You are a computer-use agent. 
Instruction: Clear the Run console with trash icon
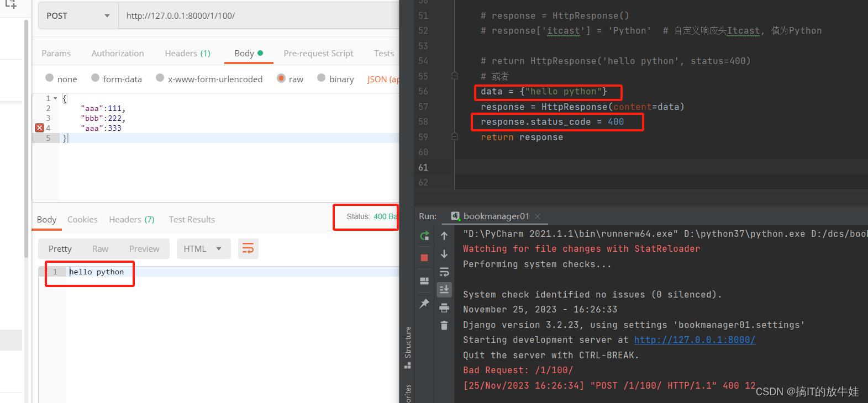tap(444, 325)
